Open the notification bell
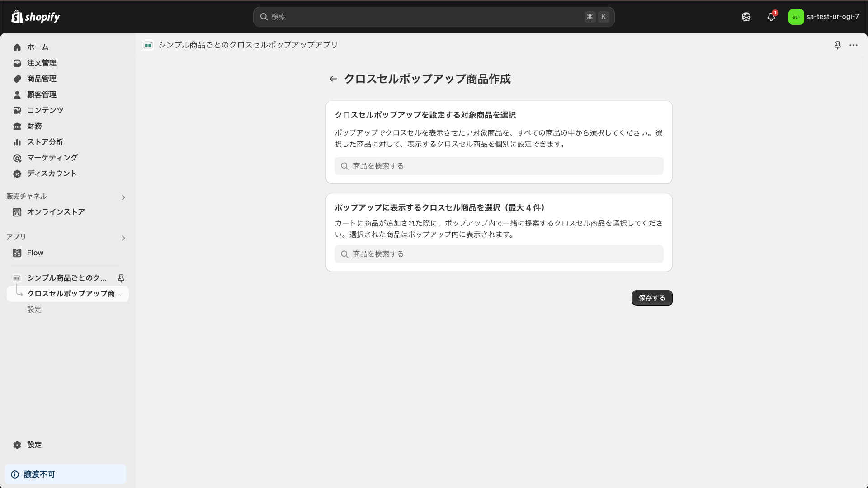This screenshot has height=488, width=868. [x=771, y=16]
